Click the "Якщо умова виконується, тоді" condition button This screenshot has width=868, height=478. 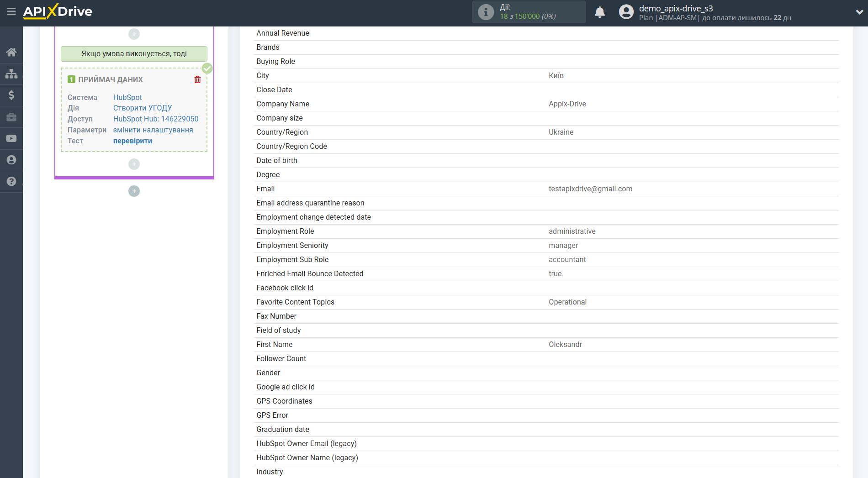[x=134, y=53]
